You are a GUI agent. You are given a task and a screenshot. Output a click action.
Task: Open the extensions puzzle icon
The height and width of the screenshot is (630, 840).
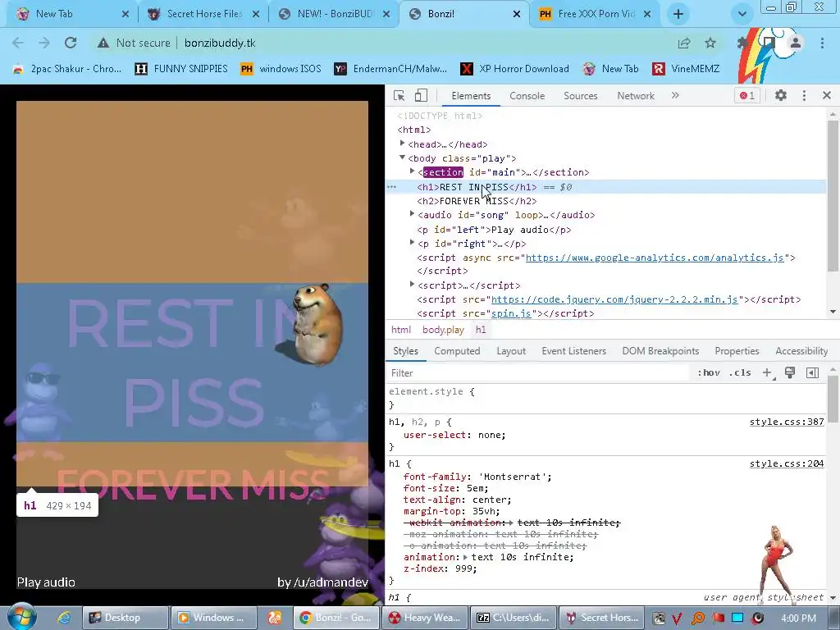pyautogui.click(x=742, y=43)
